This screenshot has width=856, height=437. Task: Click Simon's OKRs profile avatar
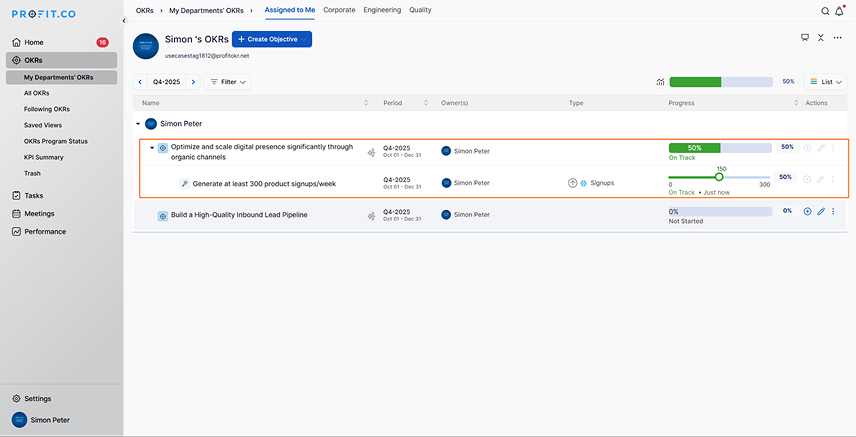146,46
